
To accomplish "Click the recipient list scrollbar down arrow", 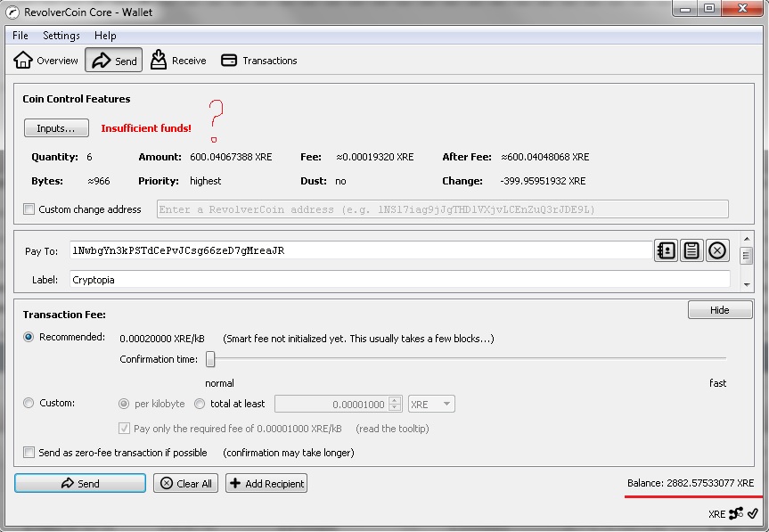I will (x=747, y=284).
